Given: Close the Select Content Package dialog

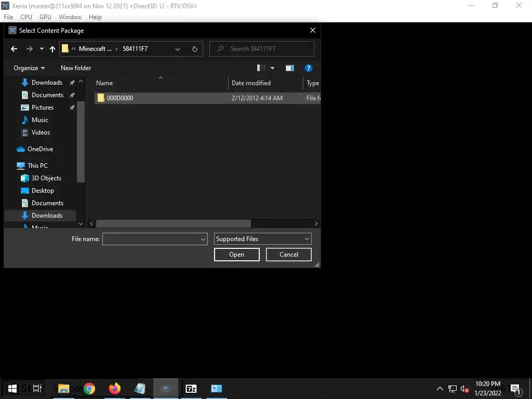Looking at the screenshot, I should 312,31.
